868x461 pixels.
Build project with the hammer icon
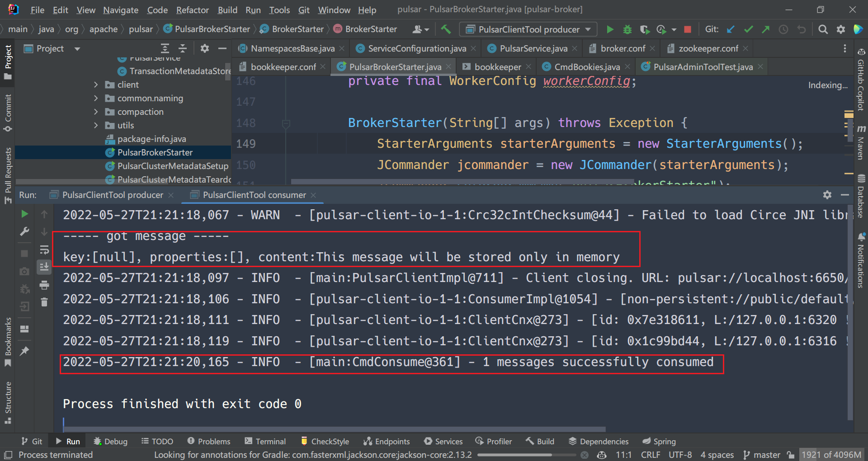pyautogui.click(x=446, y=29)
